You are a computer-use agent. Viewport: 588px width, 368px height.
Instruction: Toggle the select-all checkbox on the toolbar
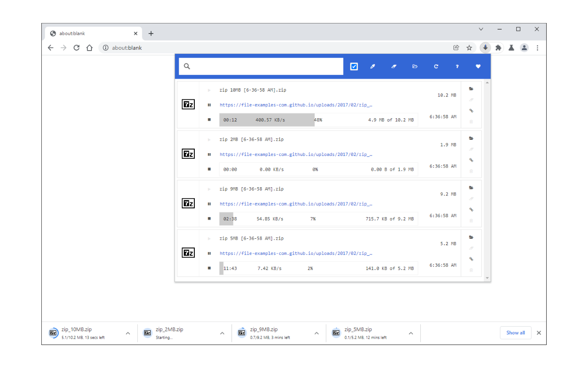[354, 66]
